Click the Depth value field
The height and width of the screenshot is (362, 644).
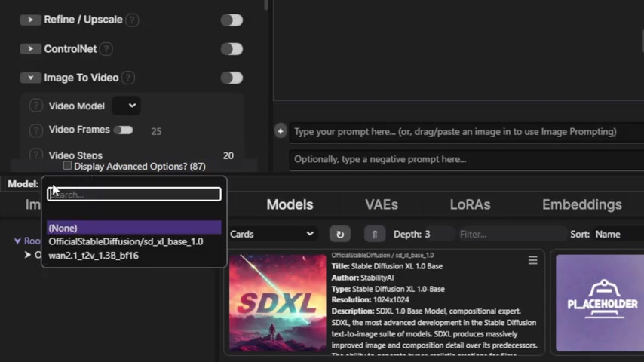[x=439, y=235]
